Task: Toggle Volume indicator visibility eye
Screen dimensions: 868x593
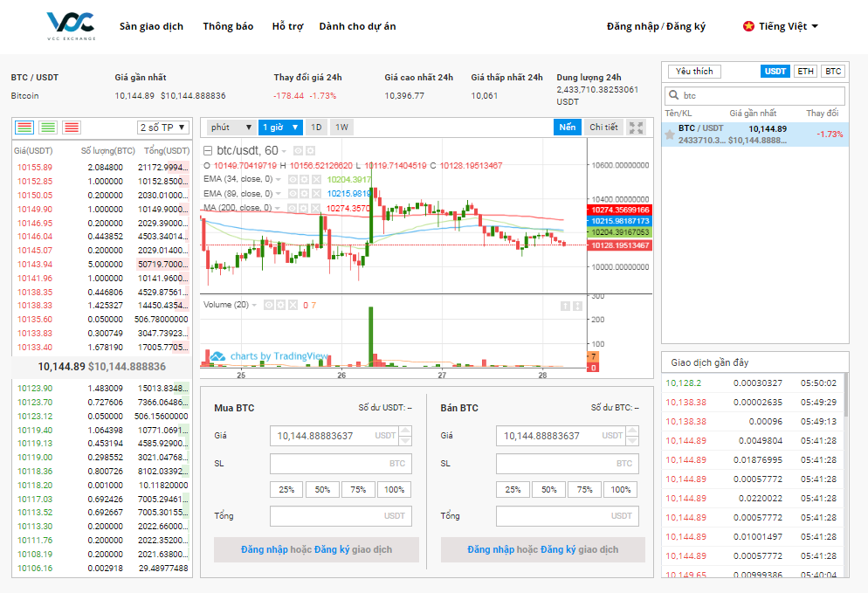Action: tap(268, 305)
